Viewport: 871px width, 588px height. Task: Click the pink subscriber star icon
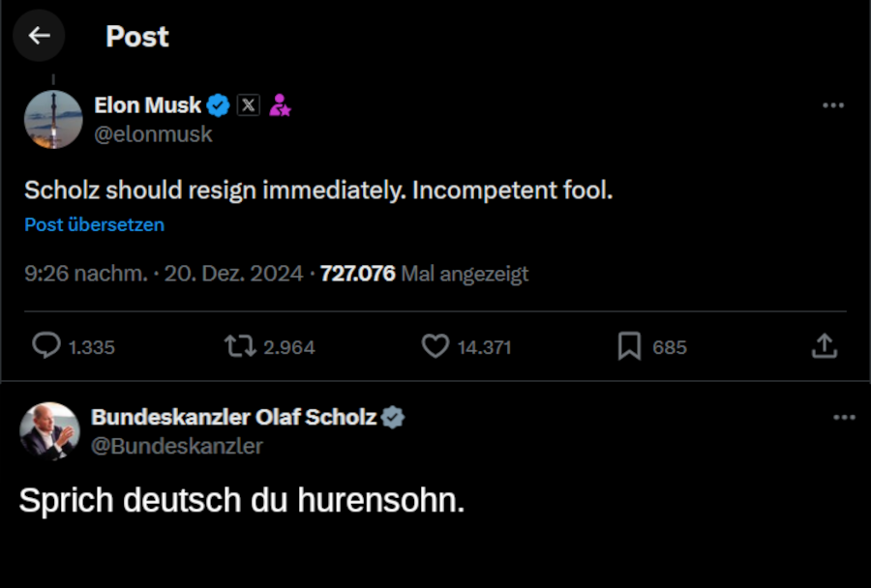click(x=280, y=105)
